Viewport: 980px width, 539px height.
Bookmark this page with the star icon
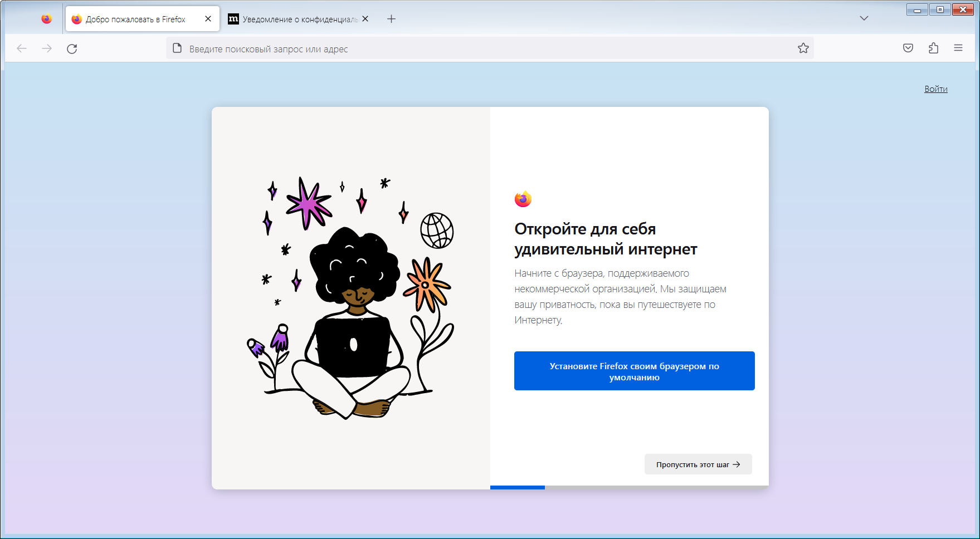click(803, 48)
